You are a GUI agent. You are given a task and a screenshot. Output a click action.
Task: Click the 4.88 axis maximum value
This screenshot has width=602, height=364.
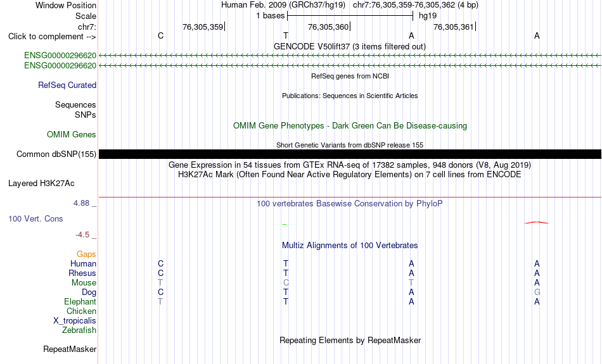point(81,203)
